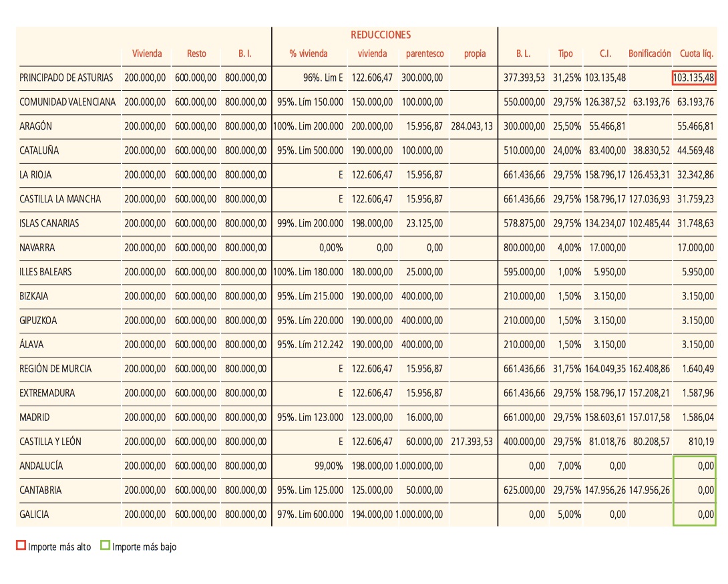Select the PRINCIPADO DE ASTURIAS row label
The height and width of the screenshot is (584, 728).
point(66,78)
